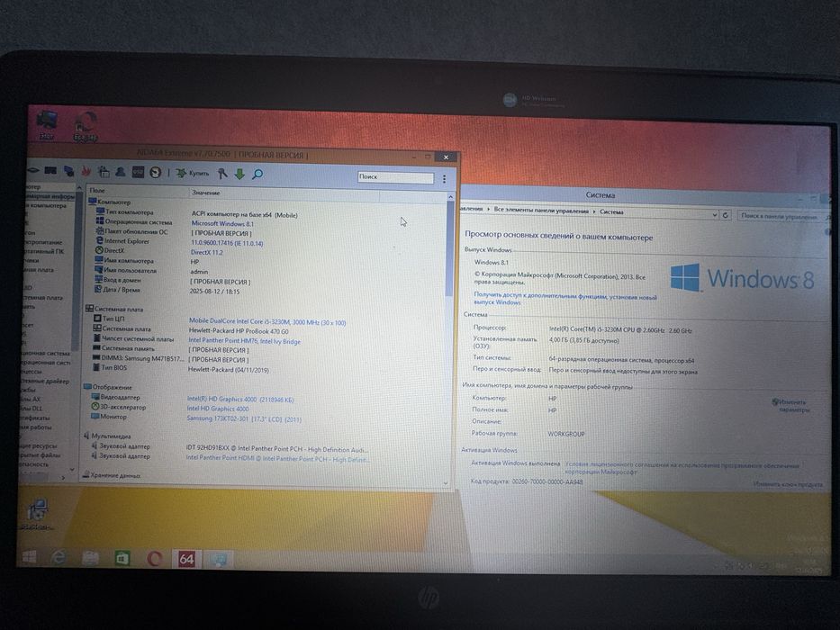
Task: Open the Microsoft Windows 8.1 link
Action: click(222, 223)
